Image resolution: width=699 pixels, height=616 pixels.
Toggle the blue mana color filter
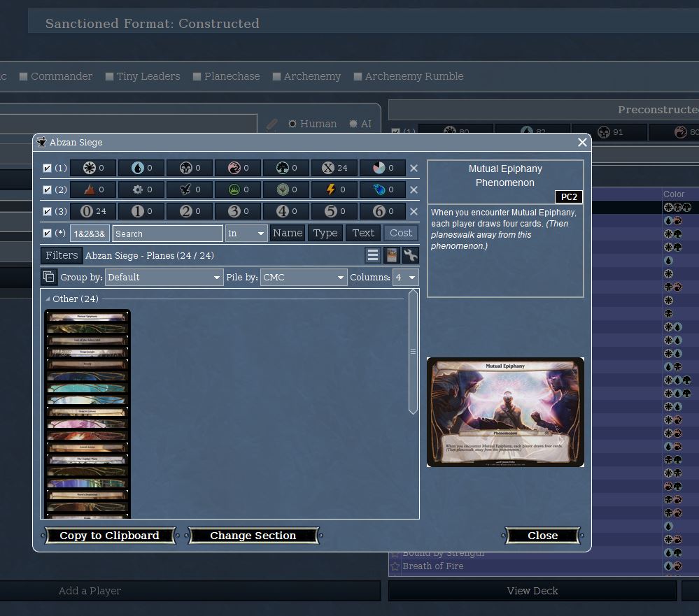(141, 168)
